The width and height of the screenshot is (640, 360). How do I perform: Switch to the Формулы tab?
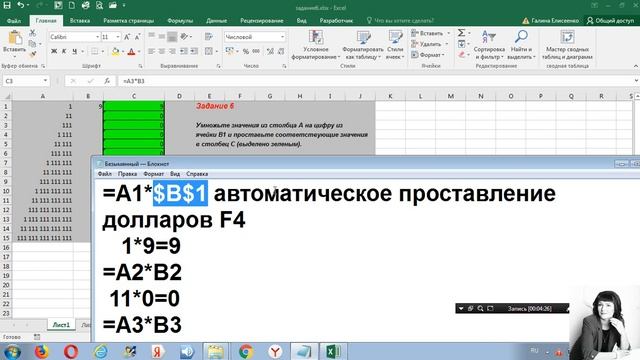coord(180,20)
